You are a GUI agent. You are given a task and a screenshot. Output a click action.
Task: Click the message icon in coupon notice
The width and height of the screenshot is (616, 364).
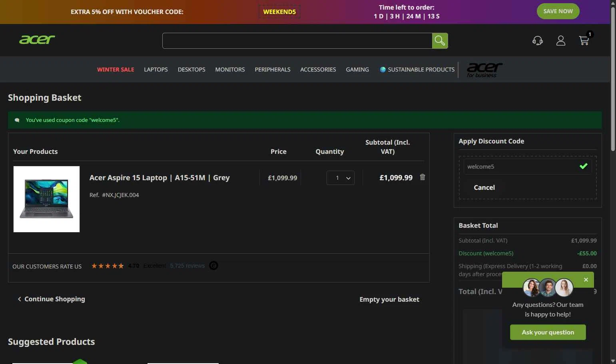pos(17,120)
